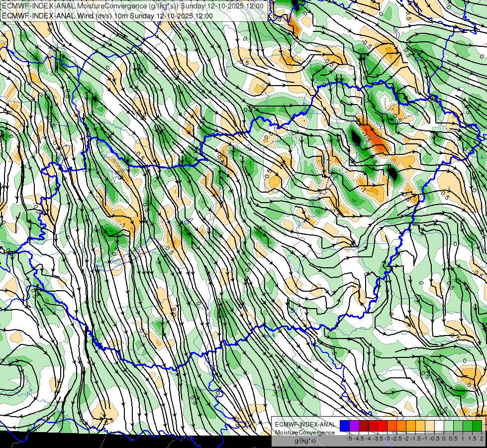The width and height of the screenshot is (487, 448).
Task: Click the '-4.5' legend scale value
Action: pyautogui.click(x=359, y=439)
